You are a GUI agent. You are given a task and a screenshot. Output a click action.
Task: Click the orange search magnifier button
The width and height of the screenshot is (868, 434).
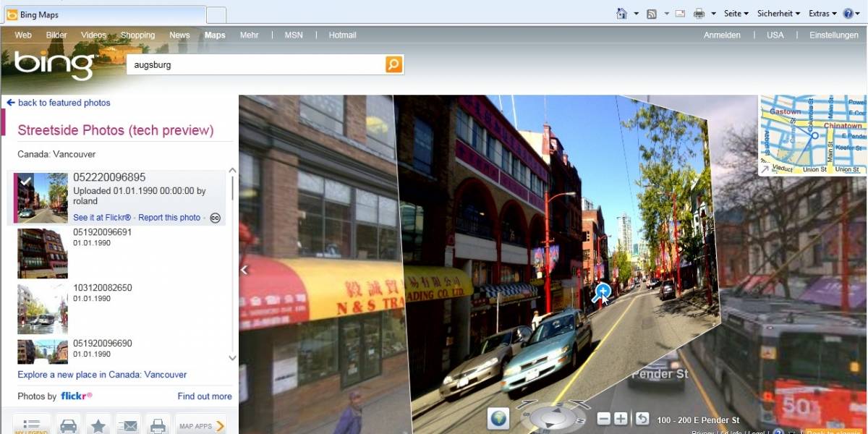[393, 64]
